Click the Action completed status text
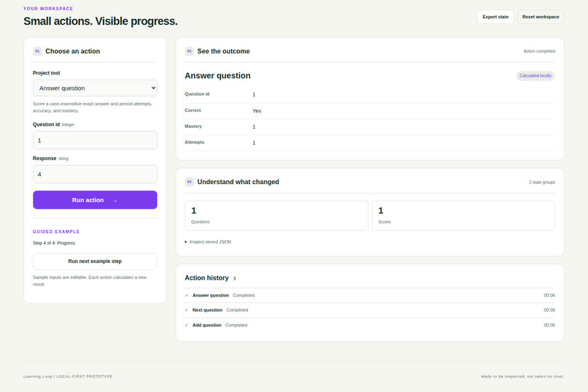Viewport: 588px width, 392px height. pyautogui.click(x=539, y=51)
